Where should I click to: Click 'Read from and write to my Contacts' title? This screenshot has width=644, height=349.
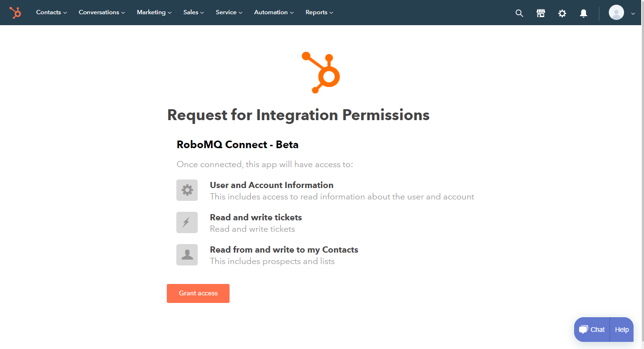coord(284,250)
